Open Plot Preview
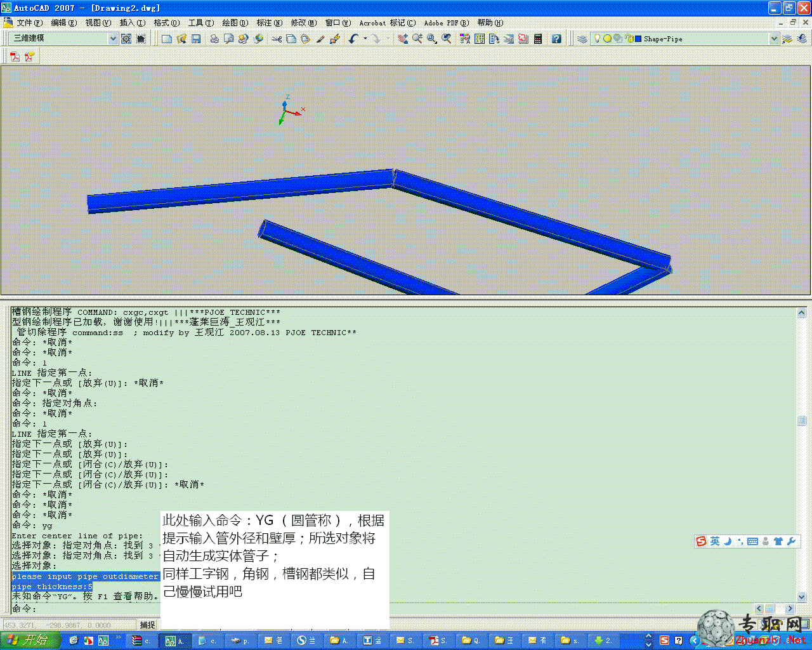812x650 pixels. point(229,39)
